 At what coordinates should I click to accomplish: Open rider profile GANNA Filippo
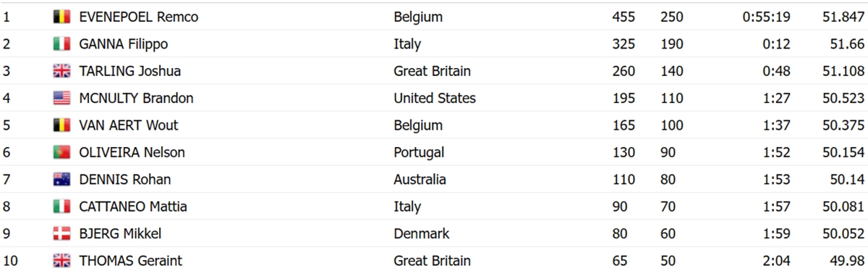tap(123, 44)
